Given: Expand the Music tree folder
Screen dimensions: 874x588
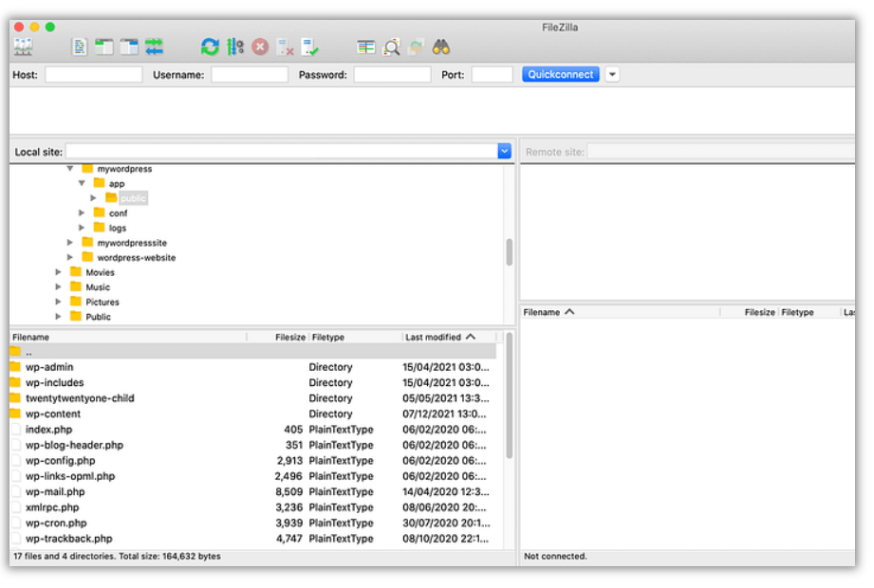Looking at the screenshot, I should tap(58, 286).
